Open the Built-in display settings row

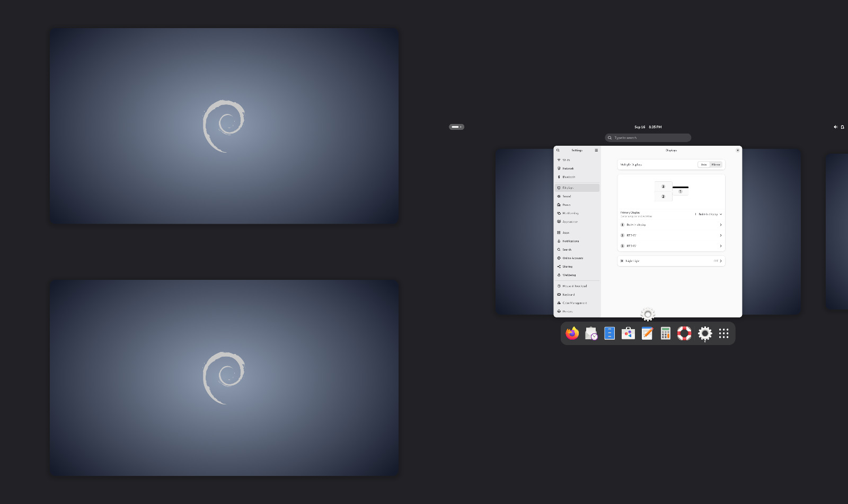(671, 225)
